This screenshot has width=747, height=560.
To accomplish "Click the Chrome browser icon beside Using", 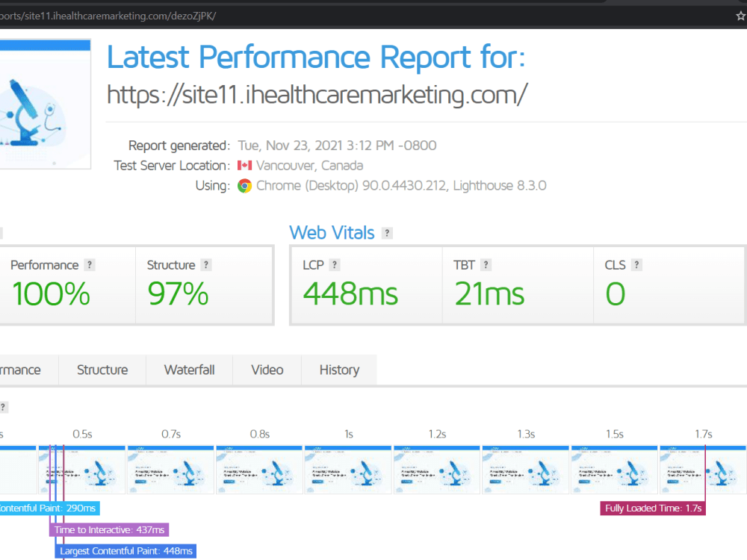I will (244, 186).
